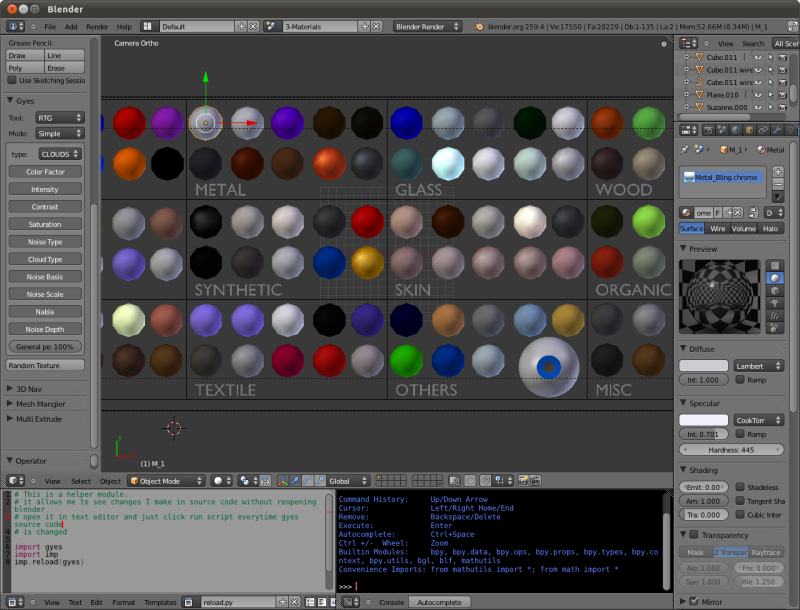The height and width of the screenshot is (610, 800).
Task: Click restrict select arrow for Cube.011
Action: pyautogui.click(x=770, y=57)
